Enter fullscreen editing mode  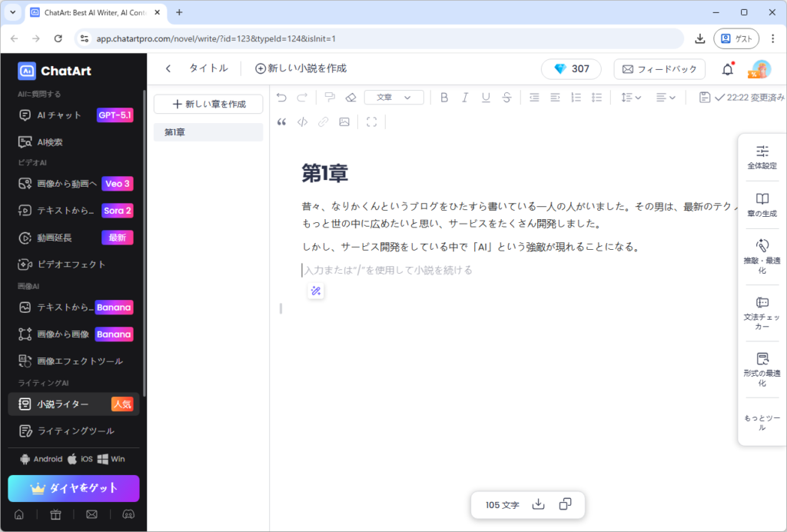tap(372, 121)
